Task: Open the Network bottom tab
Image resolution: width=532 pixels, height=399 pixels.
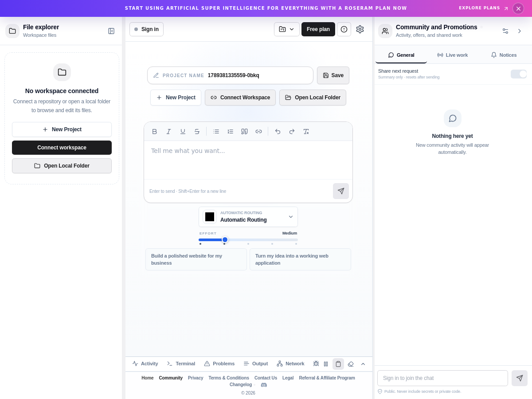Action: coord(290,364)
